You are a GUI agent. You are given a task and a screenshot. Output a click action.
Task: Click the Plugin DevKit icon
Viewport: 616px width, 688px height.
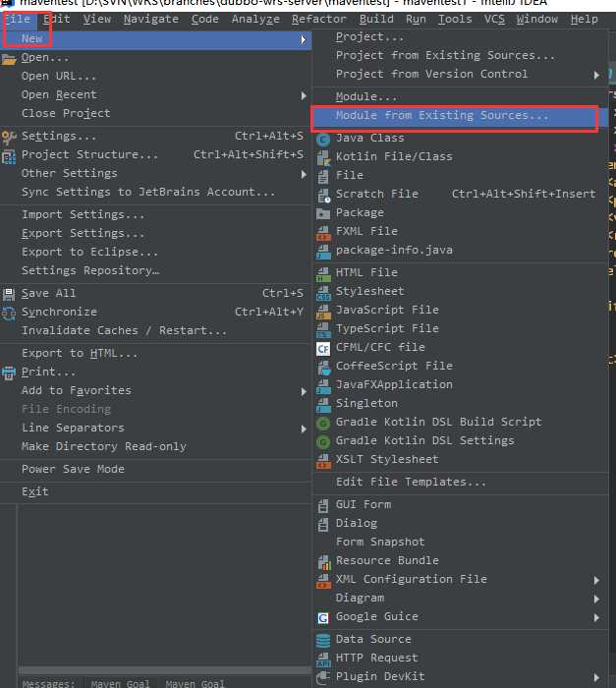tap(323, 678)
